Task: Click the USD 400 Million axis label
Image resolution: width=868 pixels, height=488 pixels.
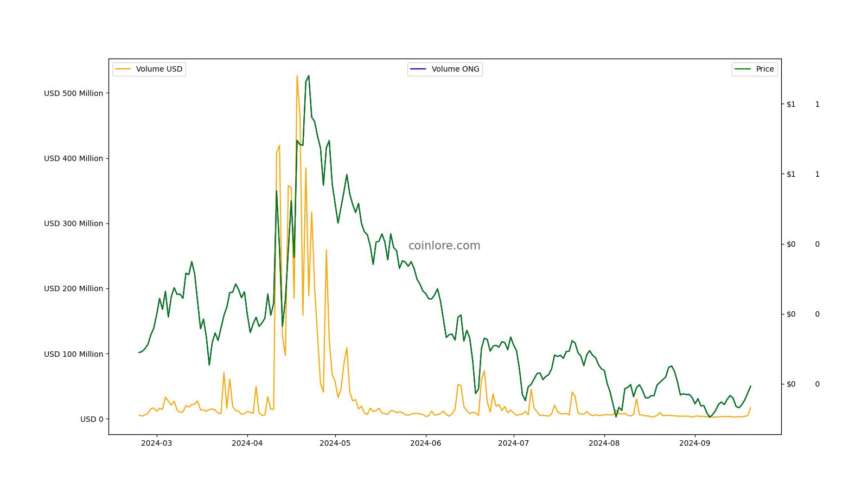Action: (73, 158)
